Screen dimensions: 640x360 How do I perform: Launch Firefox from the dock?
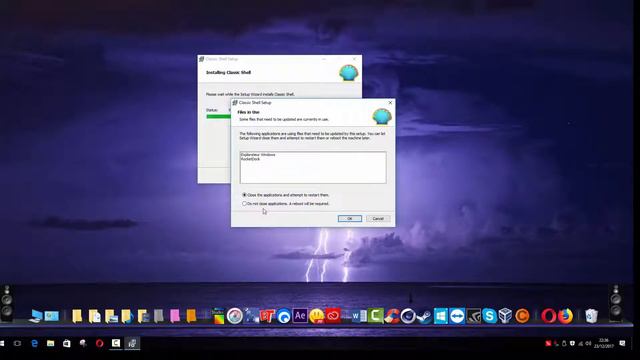click(565, 316)
